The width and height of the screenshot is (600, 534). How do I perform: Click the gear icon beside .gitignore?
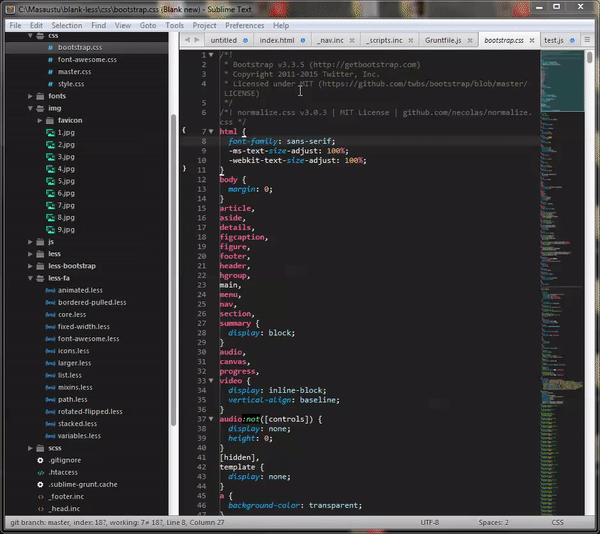40,460
